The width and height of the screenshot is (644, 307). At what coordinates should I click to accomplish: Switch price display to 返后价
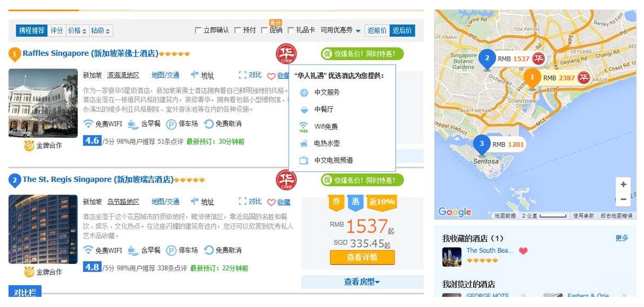[x=402, y=31]
